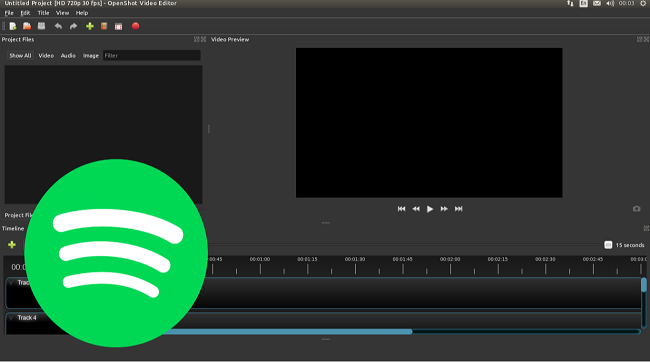The image size is (650, 362).
Task: Open the Title menu
Action: (x=43, y=13)
